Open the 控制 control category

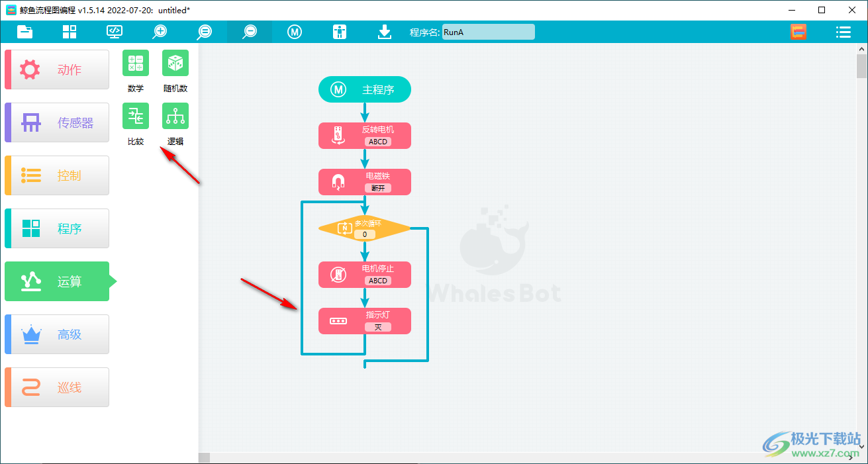(x=57, y=175)
